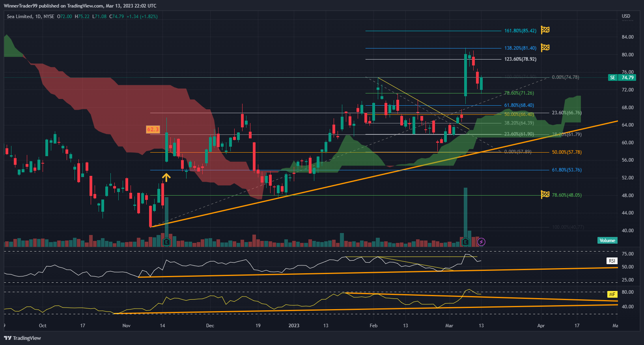Screen dimensions: 644x345
Task: Select the 50.00%(66.40) Fibonacci label
Action: (x=519, y=114)
